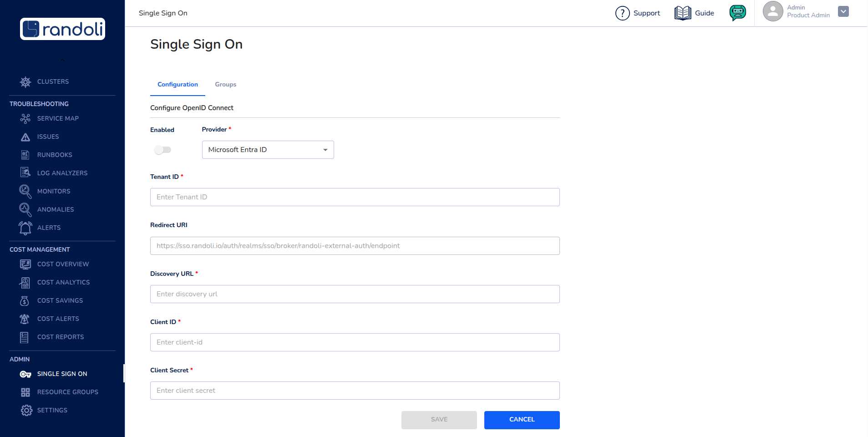
Task: Open the chat assistant icon
Action: 737,13
